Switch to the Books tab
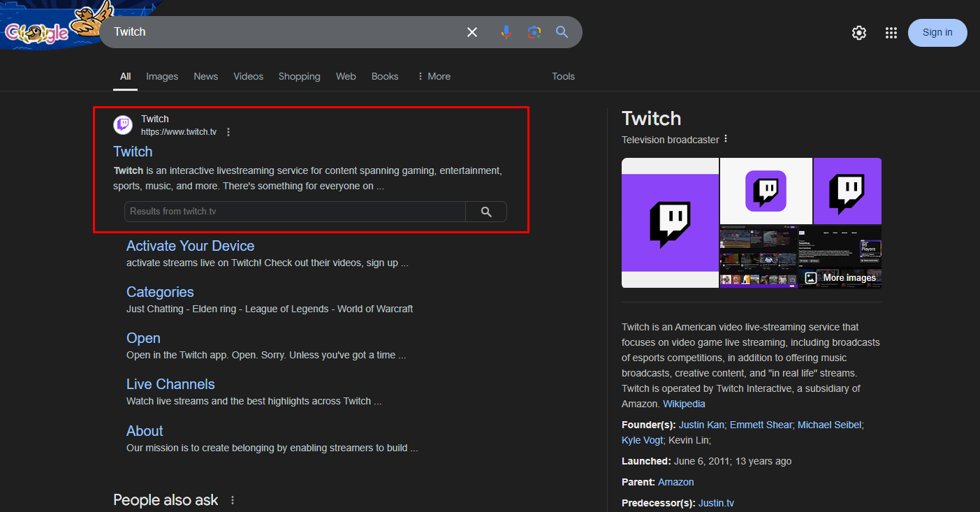 pyautogui.click(x=385, y=76)
